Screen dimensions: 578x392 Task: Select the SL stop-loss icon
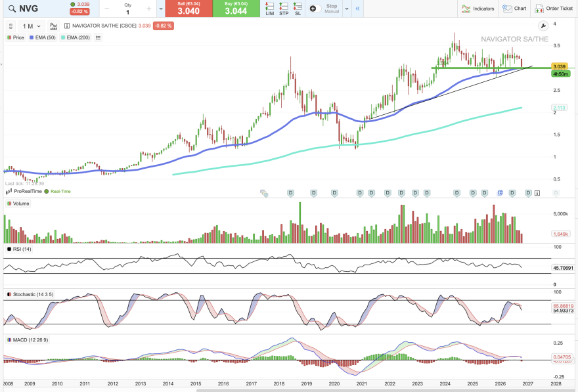298,9
